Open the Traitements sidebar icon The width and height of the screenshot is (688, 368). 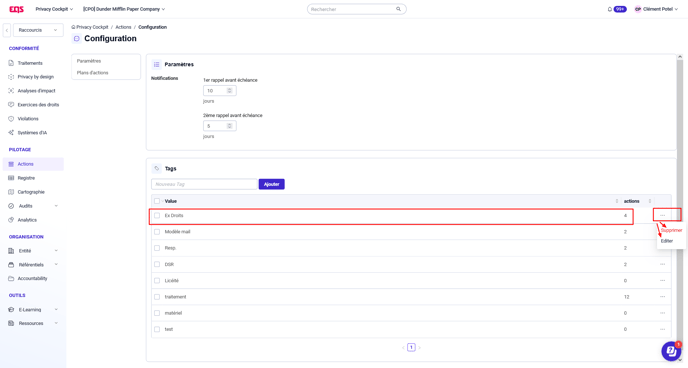(x=11, y=63)
